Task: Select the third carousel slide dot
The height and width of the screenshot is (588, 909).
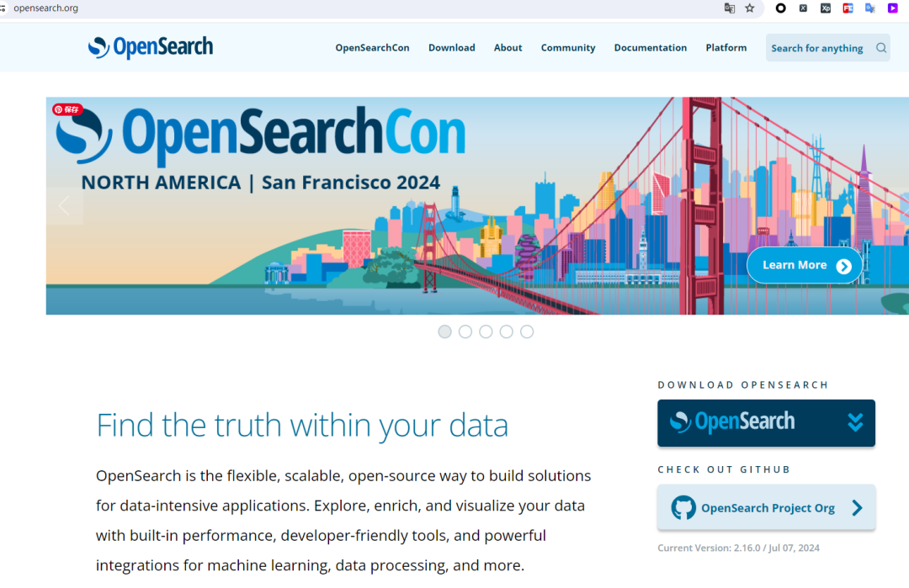Action: point(486,331)
